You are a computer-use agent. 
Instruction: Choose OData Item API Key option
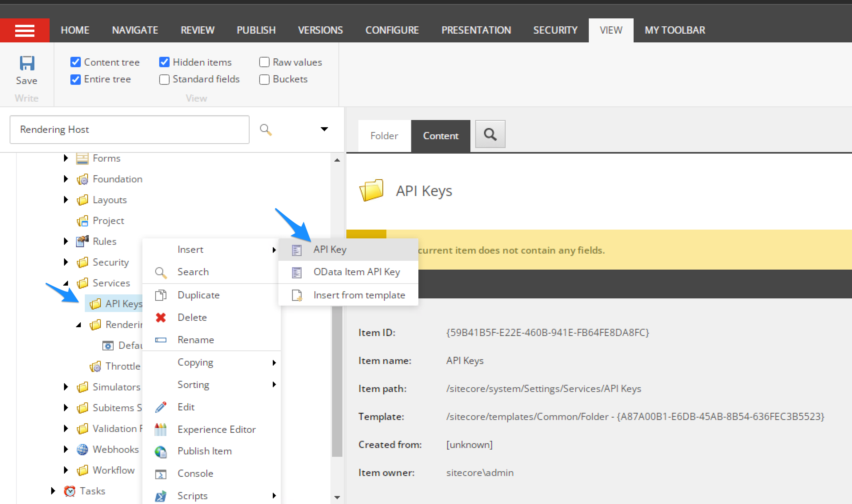(x=348, y=272)
